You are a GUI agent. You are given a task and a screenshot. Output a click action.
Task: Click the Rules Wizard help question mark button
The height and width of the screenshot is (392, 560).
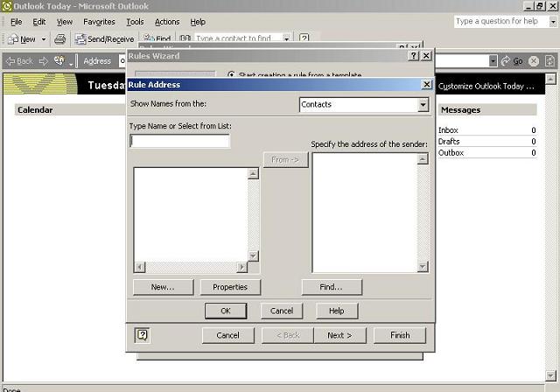[x=414, y=56]
